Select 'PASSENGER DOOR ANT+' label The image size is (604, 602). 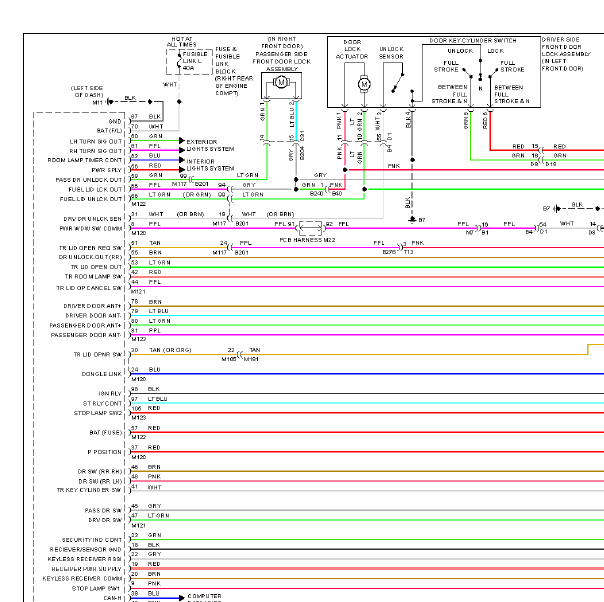coord(86,325)
